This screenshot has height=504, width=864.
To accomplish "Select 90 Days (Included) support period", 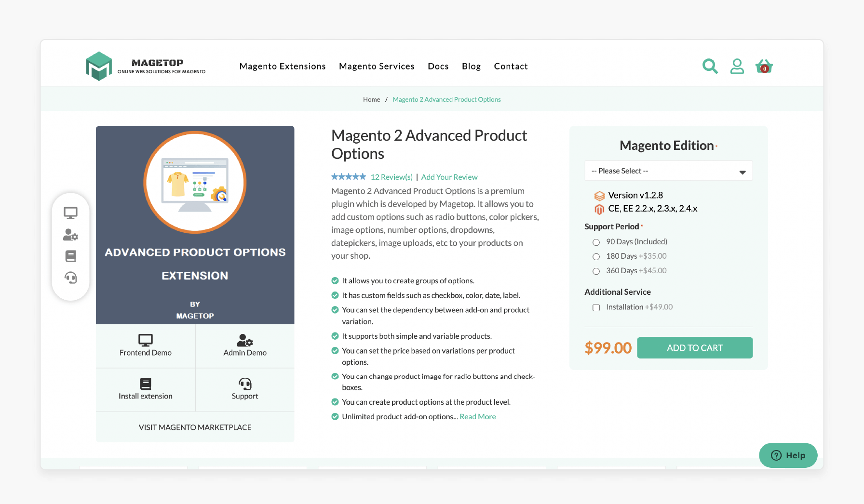I will [596, 242].
